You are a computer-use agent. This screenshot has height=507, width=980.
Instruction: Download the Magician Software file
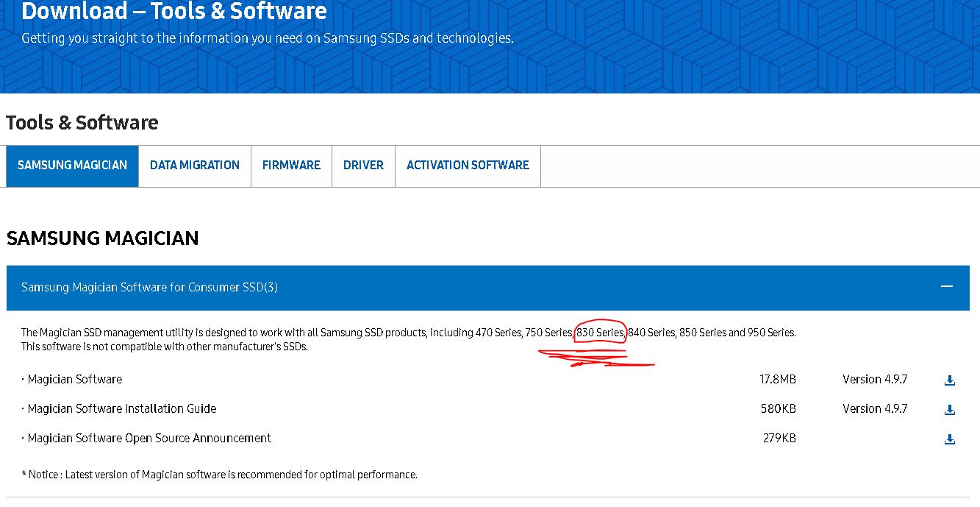[x=950, y=380]
